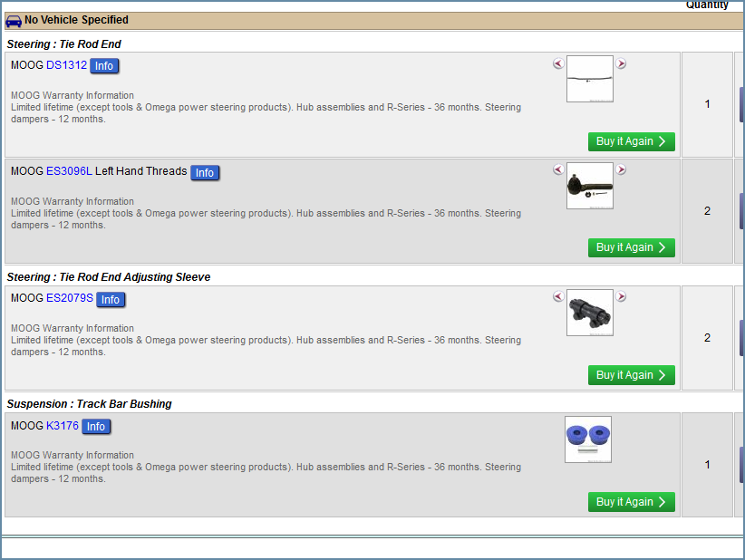Buy the DS1312 tie rod end again
Screen dimensions: 745x560
tap(631, 141)
